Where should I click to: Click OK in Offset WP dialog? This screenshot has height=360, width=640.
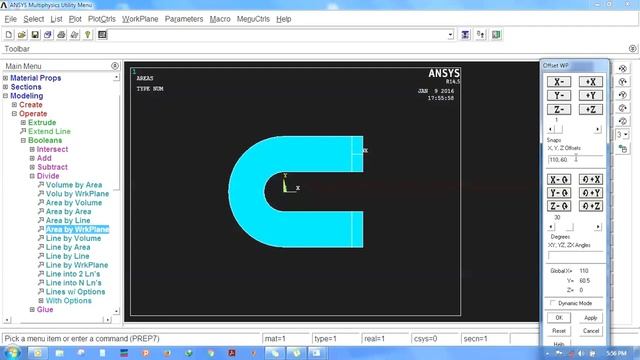coord(559,318)
